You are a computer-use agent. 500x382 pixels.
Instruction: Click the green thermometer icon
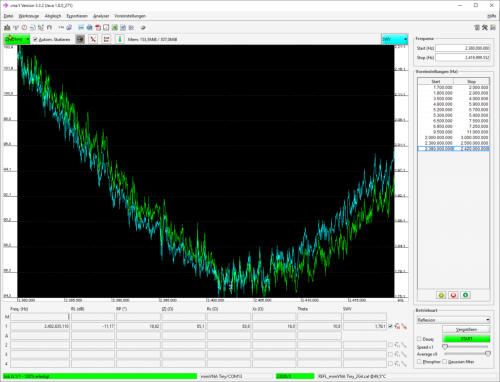[x=120, y=39]
